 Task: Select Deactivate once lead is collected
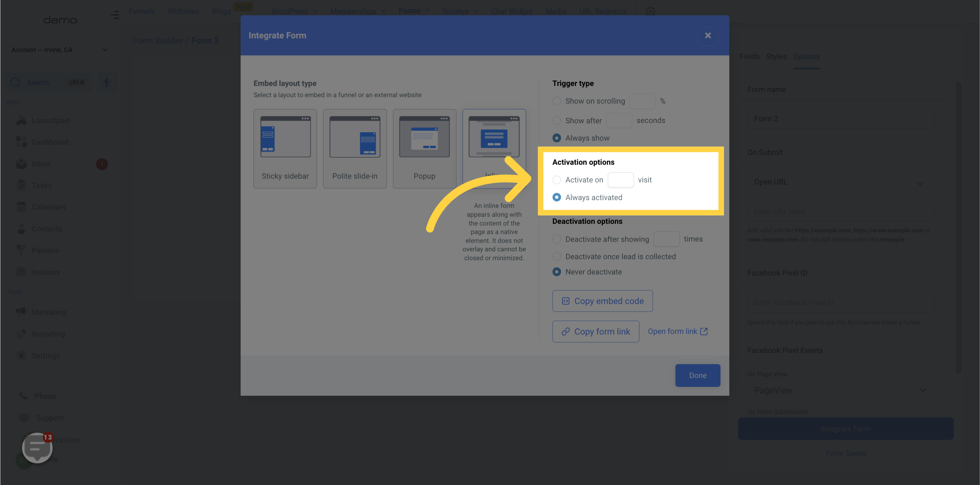(557, 256)
